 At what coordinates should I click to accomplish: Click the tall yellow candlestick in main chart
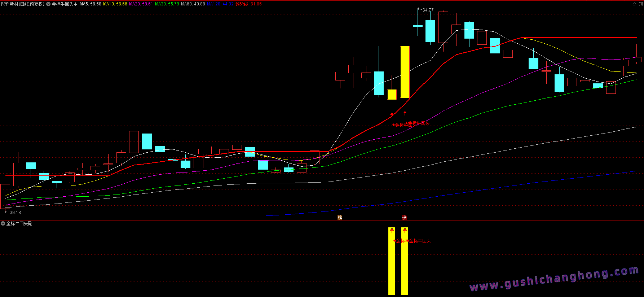pyautogui.click(x=405, y=72)
